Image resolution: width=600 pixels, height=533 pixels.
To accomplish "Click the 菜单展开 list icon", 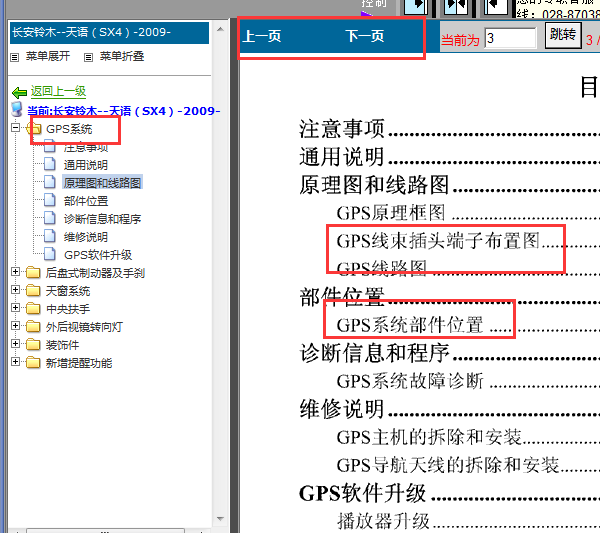I will point(15,57).
